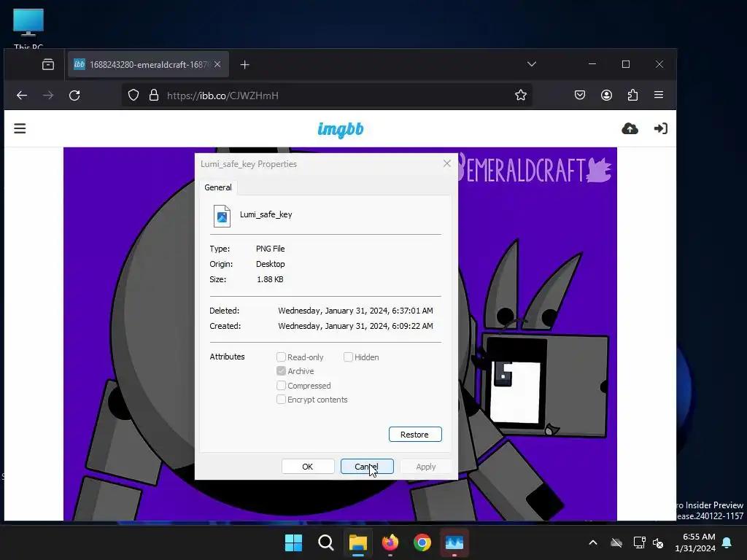This screenshot has width=747, height=560.
Task: Toggle the Archive checkbox
Action: tap(281, 371)
